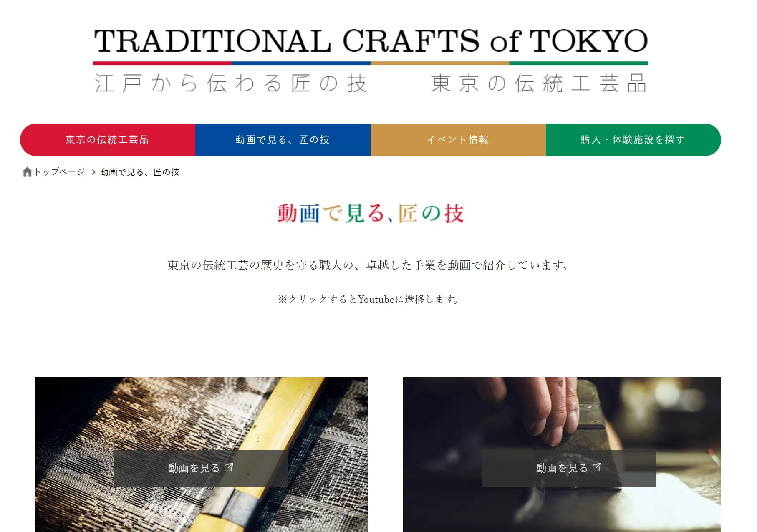Click the breadcrumb chevron separator arrow
The image size is (757, 532).
click(93, 172)
